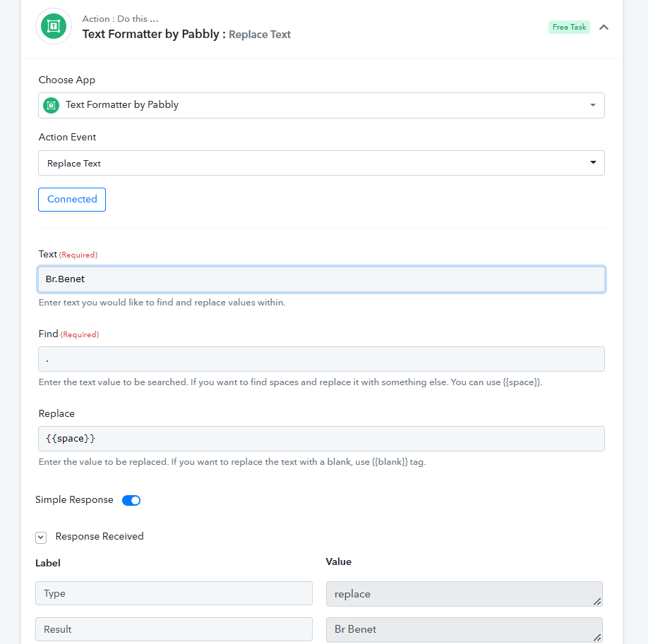Click the Response Received label
This screenshot has width=648, height=644.
pyautogui.click(x=100, y=536)
